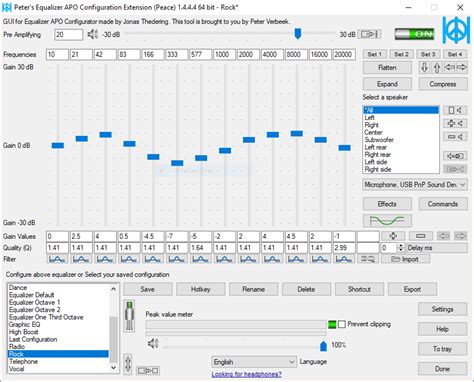
Task: Click the Pre Amplifying slider handle
Action: click(298, 33)
